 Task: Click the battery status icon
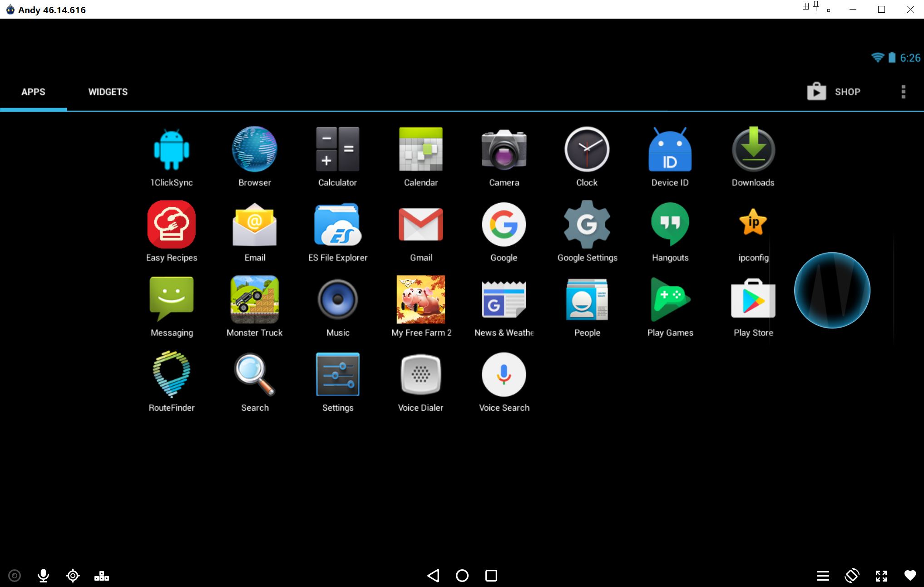(x=892, y=57)
